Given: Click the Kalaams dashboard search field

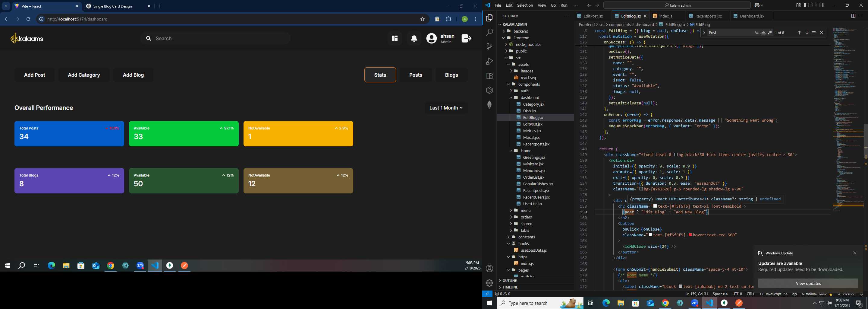Looking at the screenshot, I should click(x=216, y=38).
